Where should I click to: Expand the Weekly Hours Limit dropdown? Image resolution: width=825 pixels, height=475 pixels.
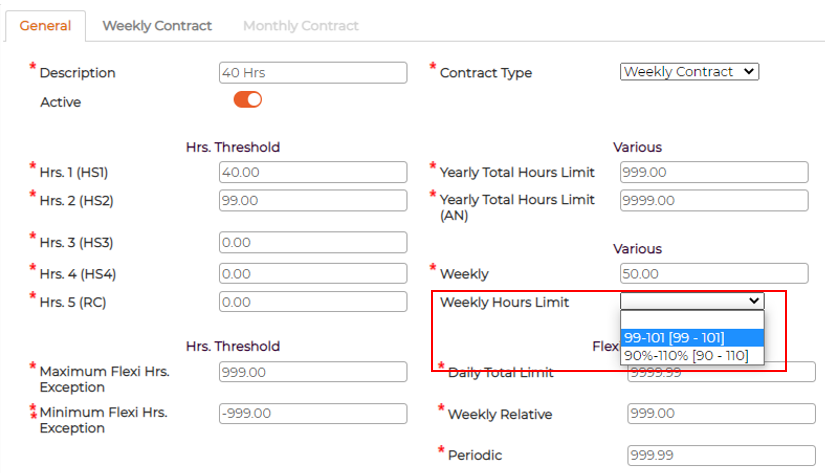(692, 301)
